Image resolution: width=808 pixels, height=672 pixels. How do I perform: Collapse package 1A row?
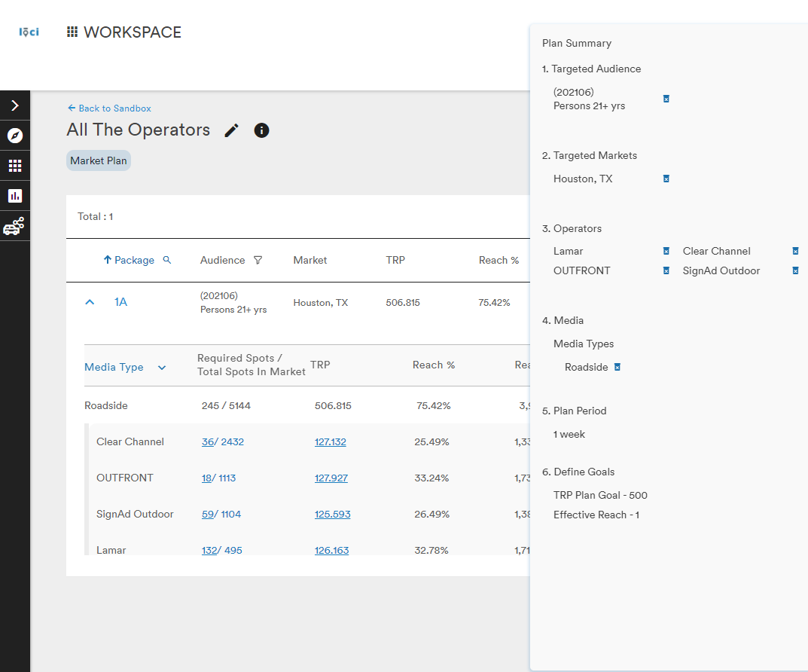pyautogui.click(x=90, y=303)
